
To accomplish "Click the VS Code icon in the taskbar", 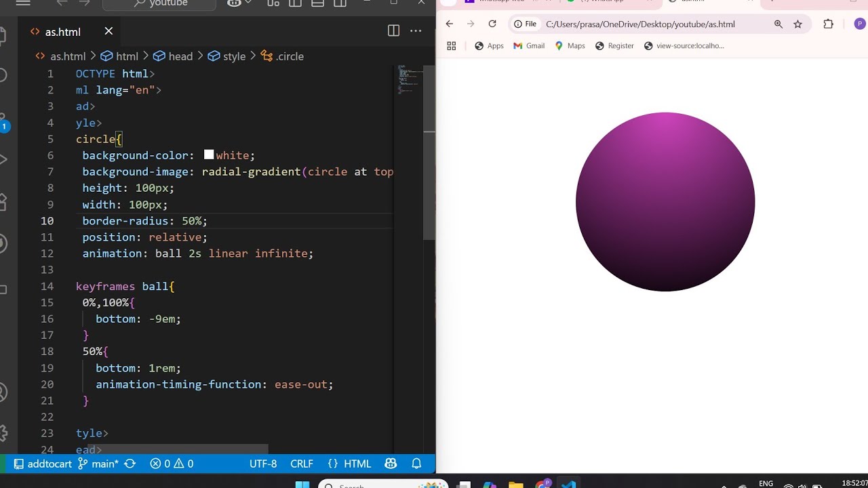I will [569, 484].
